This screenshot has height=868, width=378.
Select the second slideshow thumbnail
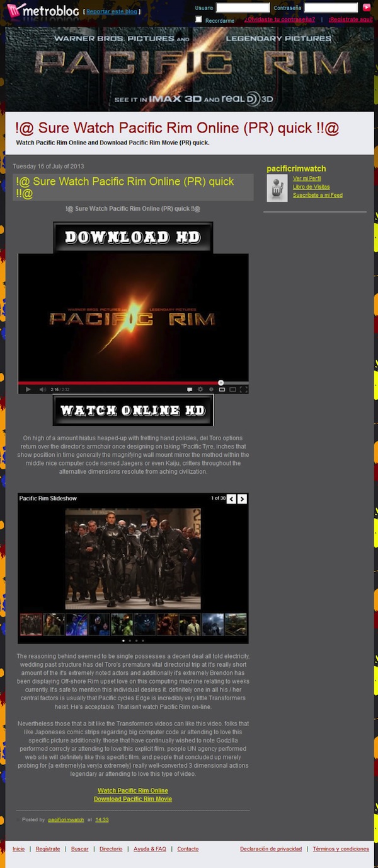tap(54, 625)
